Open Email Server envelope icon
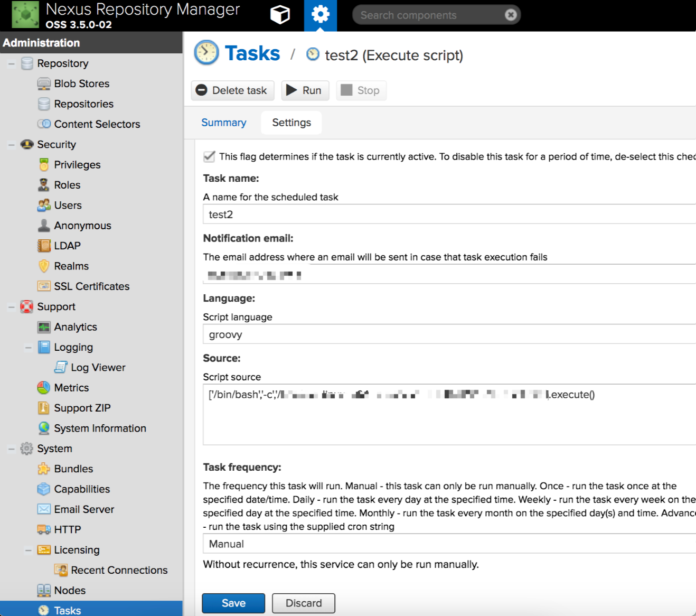Image resolution: width=696 pixels, height=616 pixels. point(44,509)
